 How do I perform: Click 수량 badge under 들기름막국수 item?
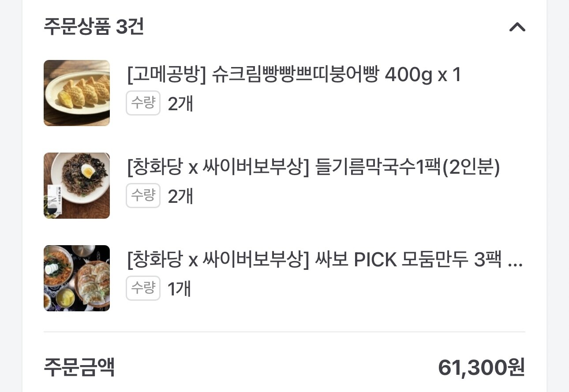[143, 196]
